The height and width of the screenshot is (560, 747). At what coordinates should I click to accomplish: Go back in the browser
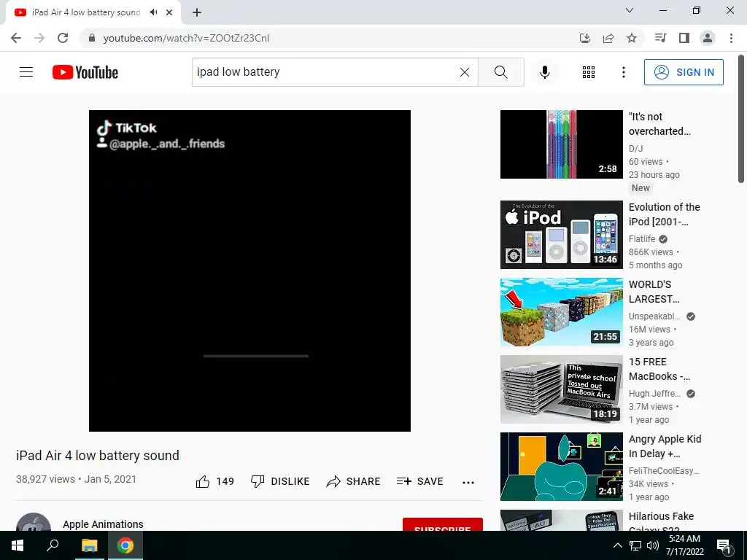16,38
